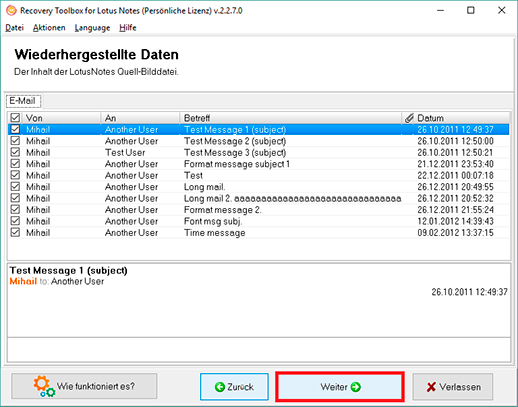Click date 09.02.2012 13:37:15 cell
Viewport: 518px width, 407px height.
tap(455, 233)
